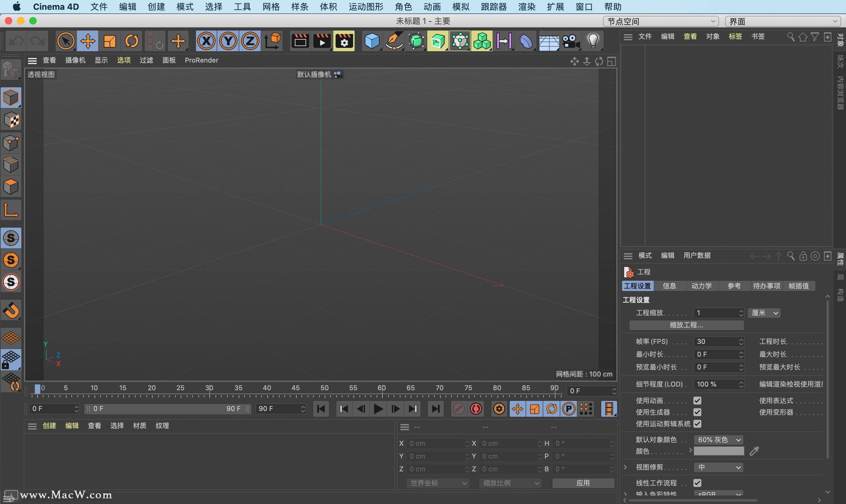The width and height of the screenshot is (846, 504).
Task: Toggle 使用生成器 checkbox
Action: 697,412
